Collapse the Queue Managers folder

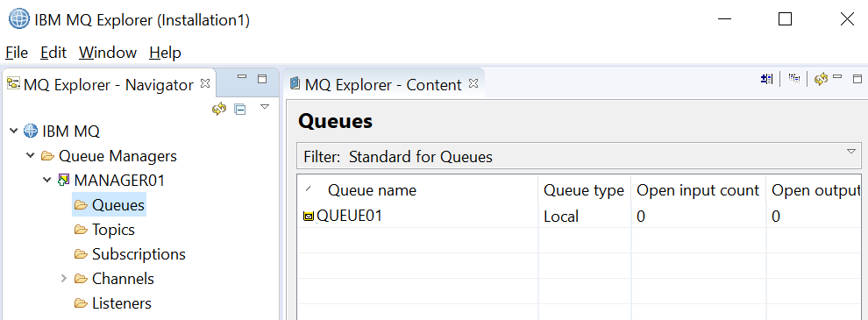tap(30, 155)
